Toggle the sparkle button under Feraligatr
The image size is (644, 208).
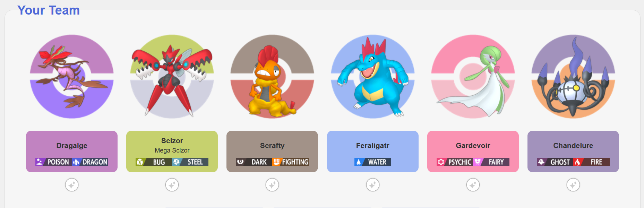[373, 185]
